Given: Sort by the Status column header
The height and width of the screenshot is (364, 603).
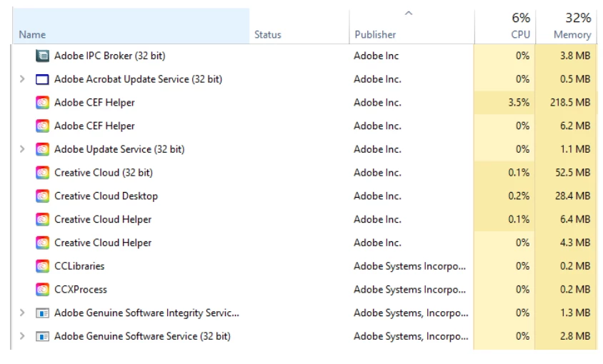Looking at the screenshot, I should (x=299, y=26).
